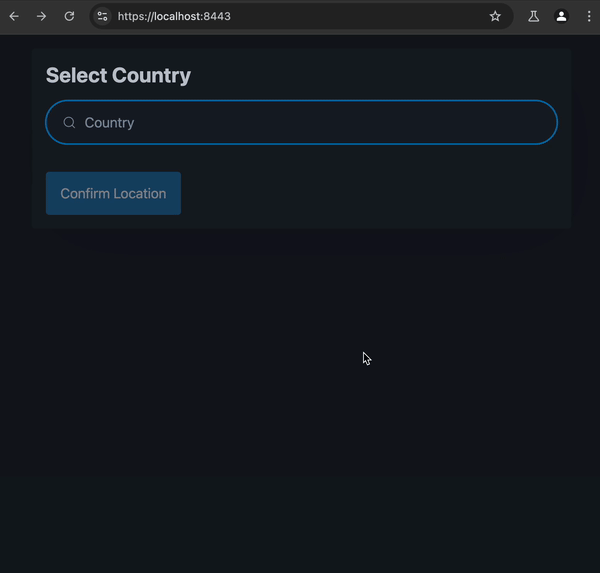Click the browser Forward arrow

[x=41, y=16]
